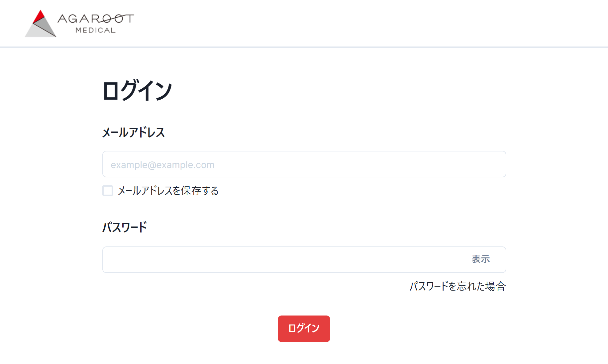The height and width of the screenshot is (364, 608).
Task: Click the メールアドレス field label
Action: click(133, 133)
